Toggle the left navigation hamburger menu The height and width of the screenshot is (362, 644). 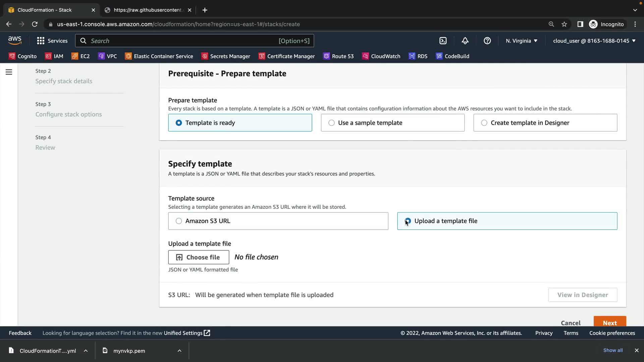coord(9,72)
